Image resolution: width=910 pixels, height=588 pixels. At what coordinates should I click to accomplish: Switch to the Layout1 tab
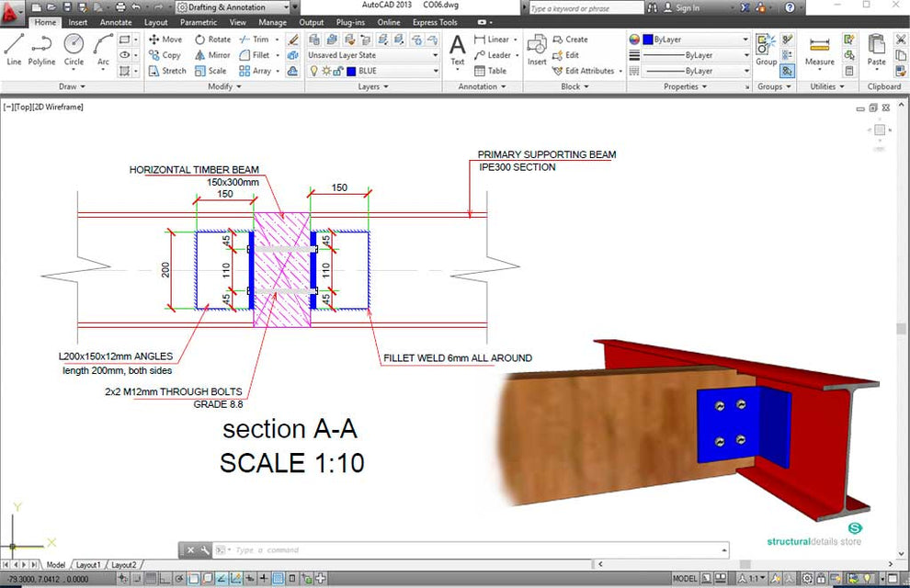tap(87, 564)
